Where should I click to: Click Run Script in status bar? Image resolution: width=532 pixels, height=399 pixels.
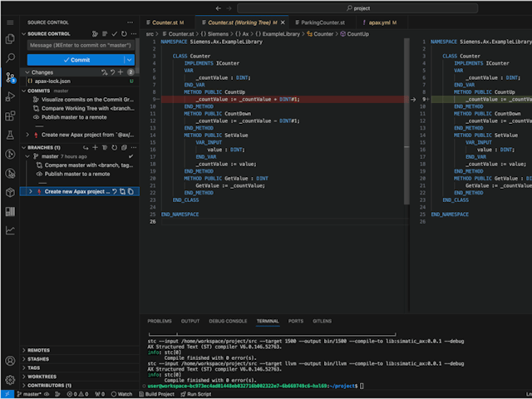click(x=196, y=394)
